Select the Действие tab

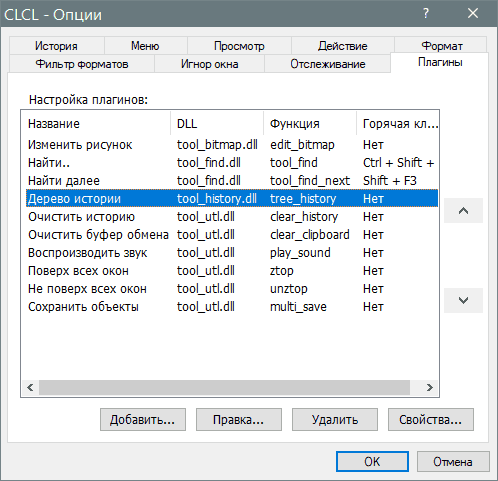tap(343, 46)
